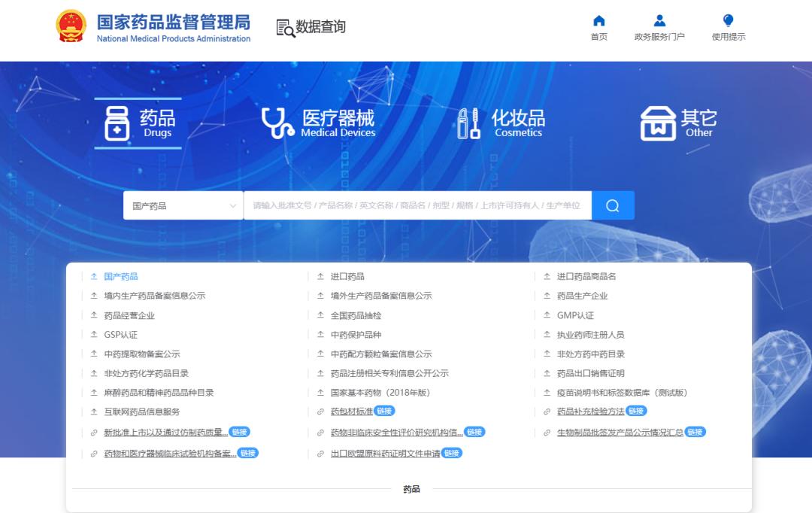
Task: Open the 药包材标准 external link
Action: point(352,412)
